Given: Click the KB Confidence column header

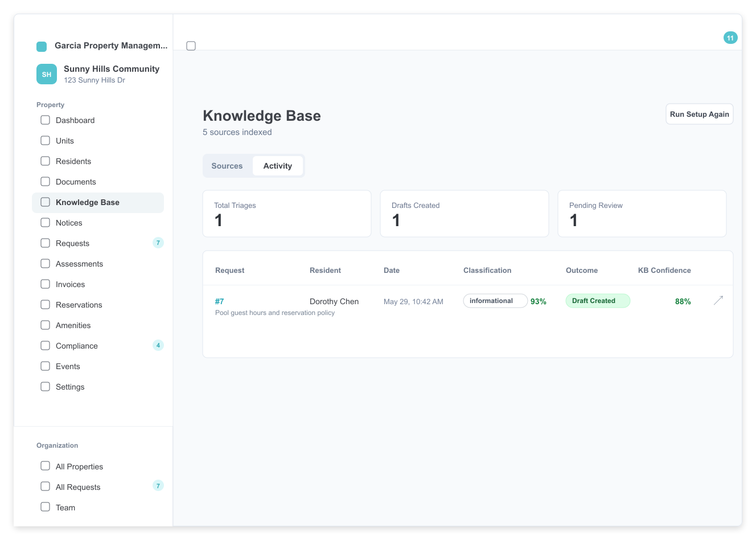Looking at the screenshot, I should (x=664, y=271).
